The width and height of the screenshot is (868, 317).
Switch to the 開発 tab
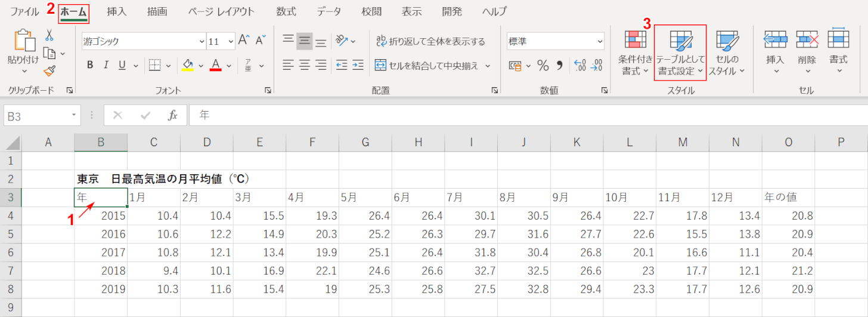[452, 11]
